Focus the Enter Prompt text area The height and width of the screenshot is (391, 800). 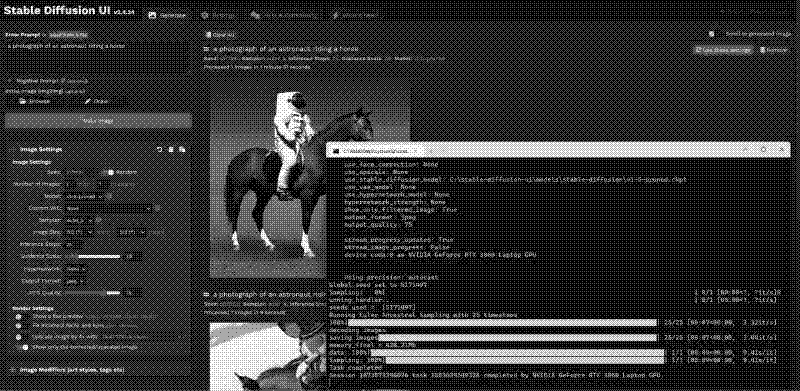(x=98, y=57)
